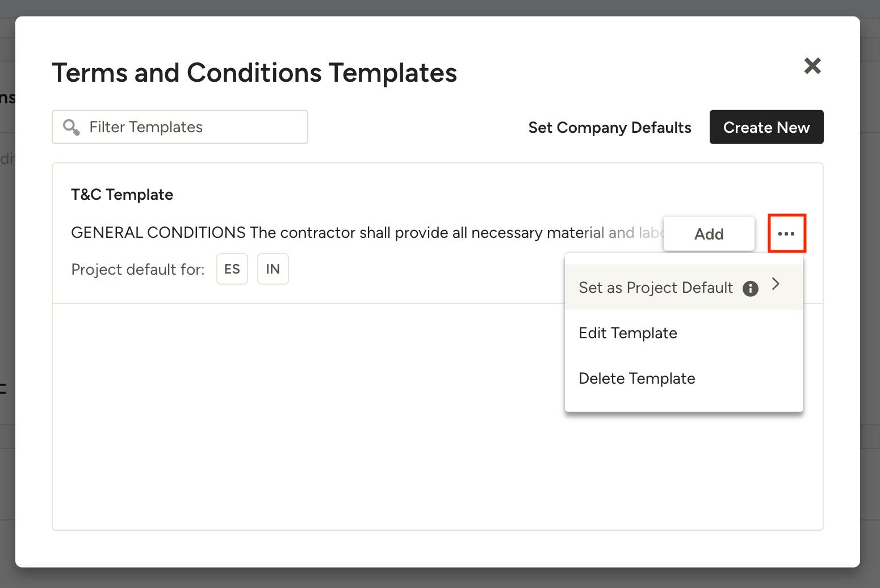Click the T&C Template title

(x=122, y=195)
